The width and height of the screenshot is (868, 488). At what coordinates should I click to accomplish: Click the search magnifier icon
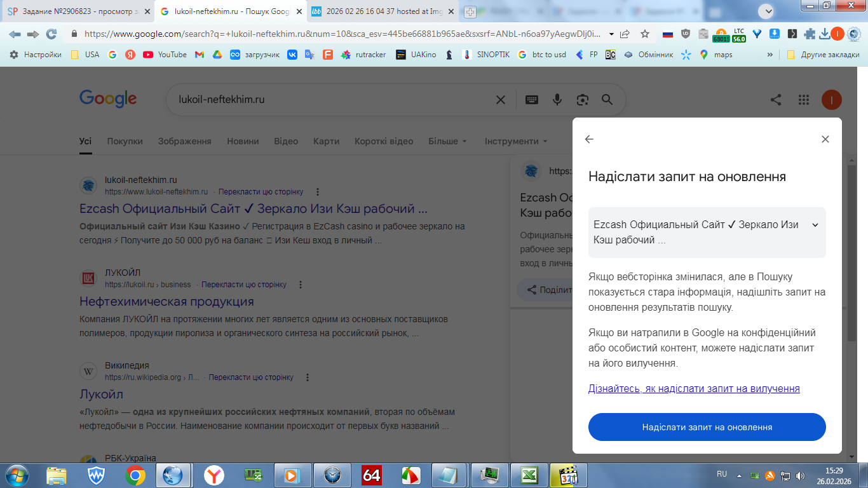click(x=607, y=100)
